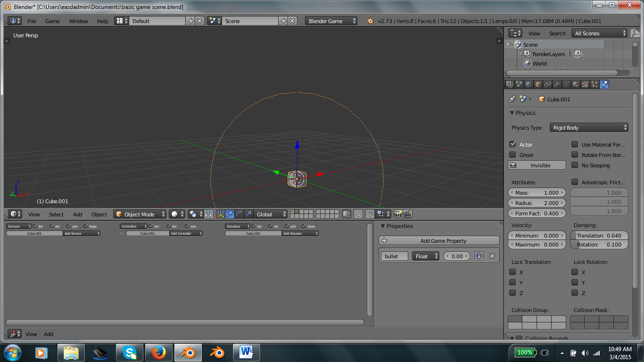Collapse the Physics panel
The width and height of the screenshot is (644, 362).
coord(512,113)
